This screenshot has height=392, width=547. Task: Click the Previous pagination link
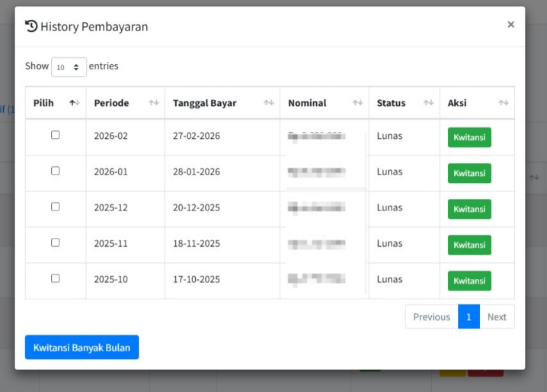431,317
